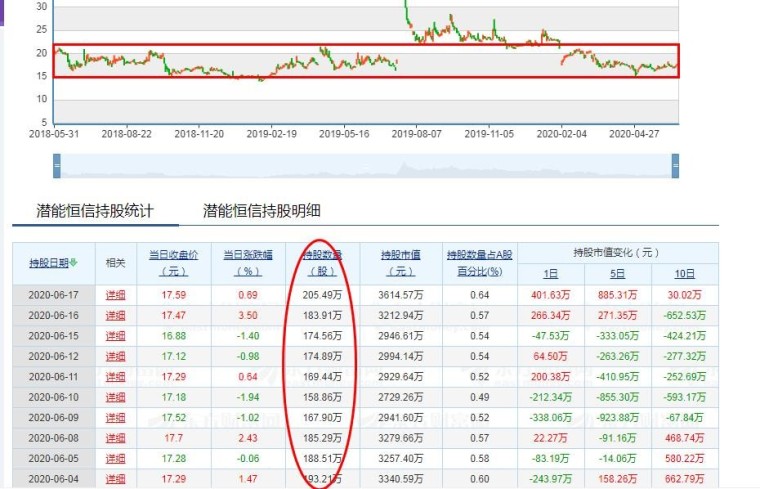Click green sort arrow beside 持股日期
The image size is (760, 489).
pos(73,263)
